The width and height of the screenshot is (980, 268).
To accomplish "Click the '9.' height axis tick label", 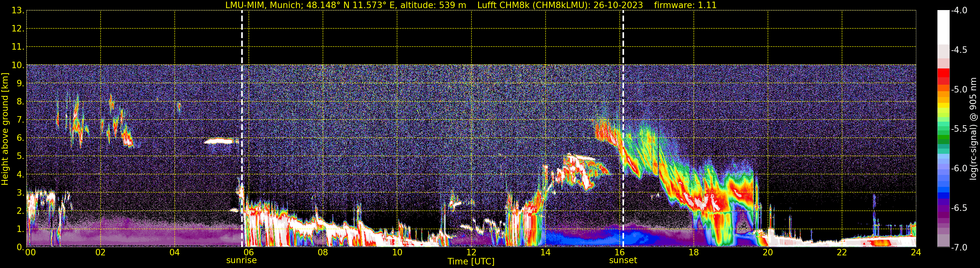I will point(20,83).
